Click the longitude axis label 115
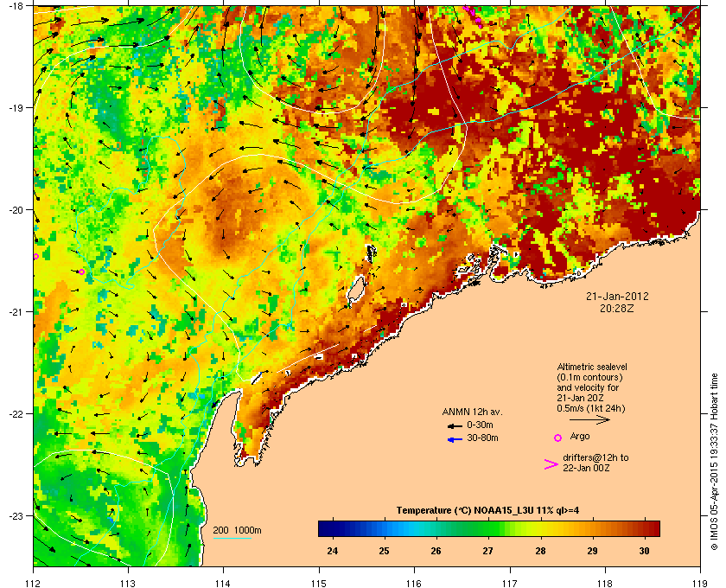726x588 pixels. pos(319,583)
